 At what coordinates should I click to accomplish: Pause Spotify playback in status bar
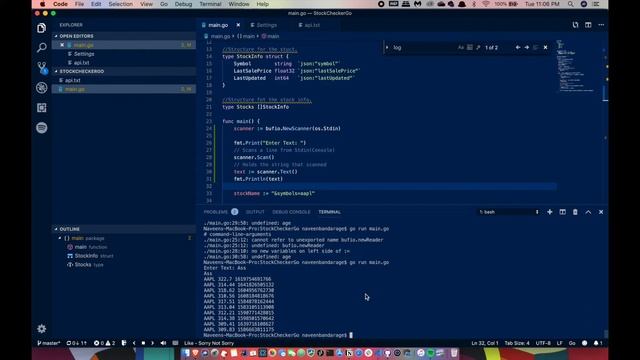pos(143,343)
